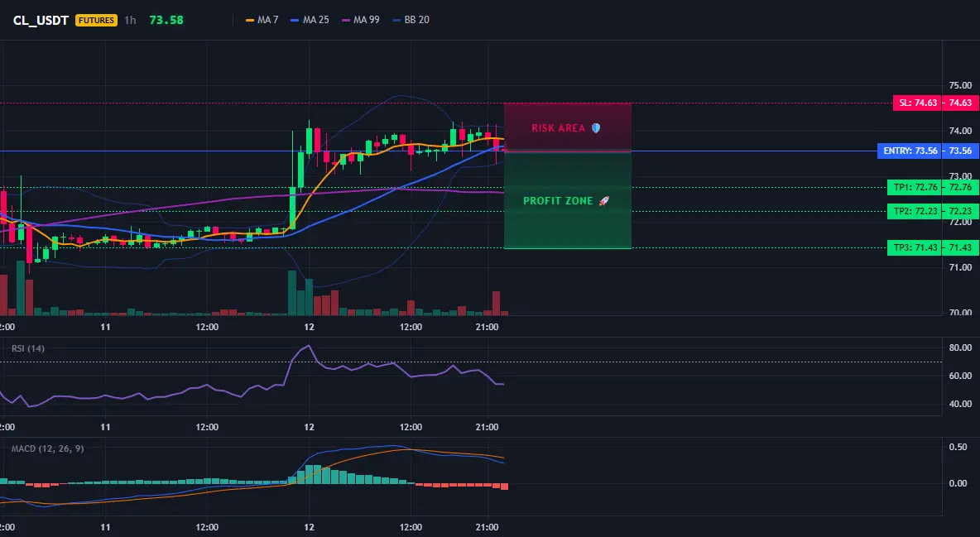Click the CL_USDT symbol name
The image size is (980, 537).
coord(41,20)
